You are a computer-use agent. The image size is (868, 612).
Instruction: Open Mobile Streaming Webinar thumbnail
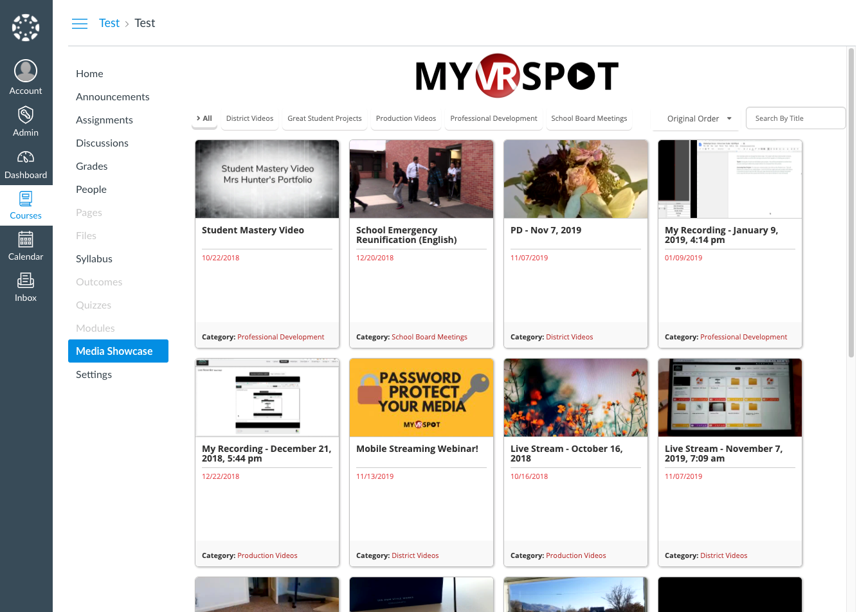pyautogui.click(x=421, y=398)
